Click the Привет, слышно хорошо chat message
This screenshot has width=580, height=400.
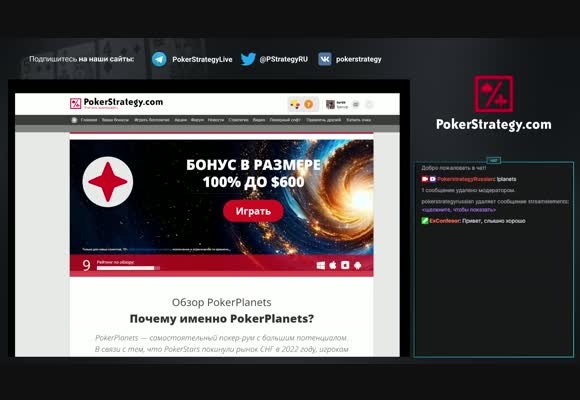pyautogui.click(x=494, y=221)
